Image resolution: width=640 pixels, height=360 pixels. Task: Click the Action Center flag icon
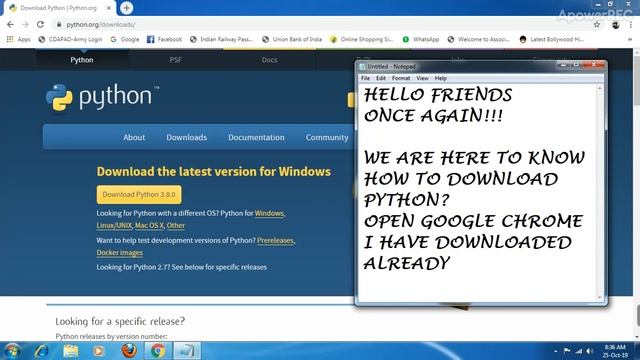pos(567,351)
